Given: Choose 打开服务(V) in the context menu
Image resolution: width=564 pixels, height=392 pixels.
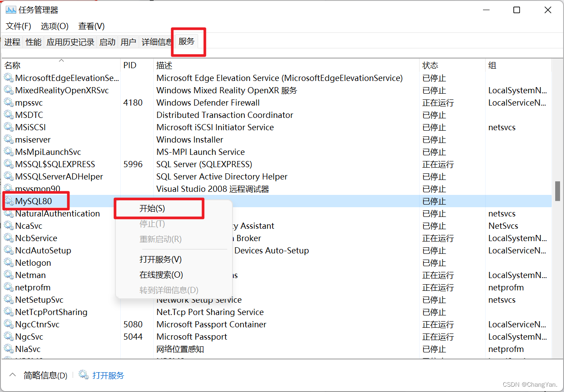Looking at the screenshot, I should 161,260.
